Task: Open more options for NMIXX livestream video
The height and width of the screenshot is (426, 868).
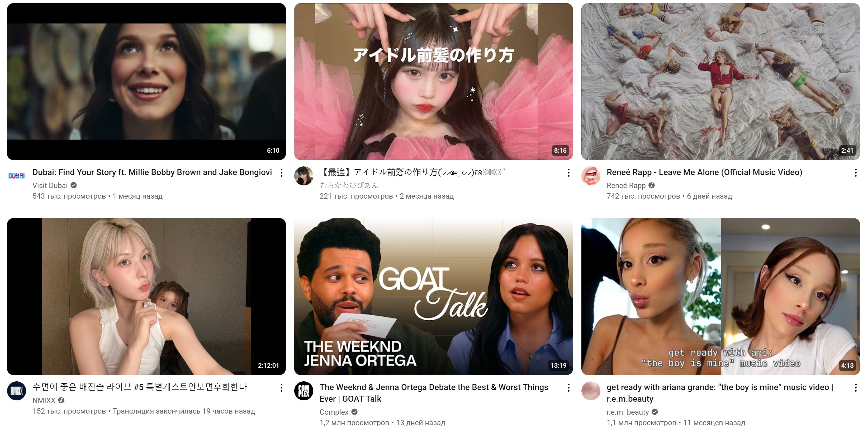Action: (281, 388)
